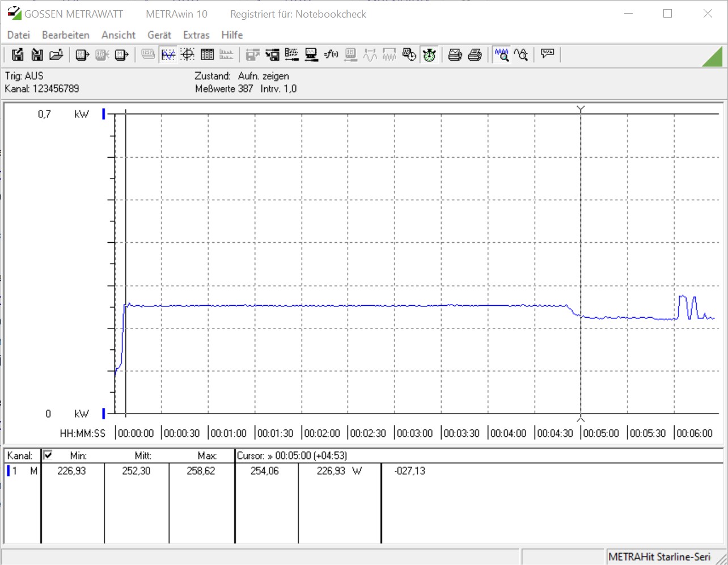Toggle the checkbox next to Min
The width and height of the screenshot is (728, 565).
coord(48,455)
